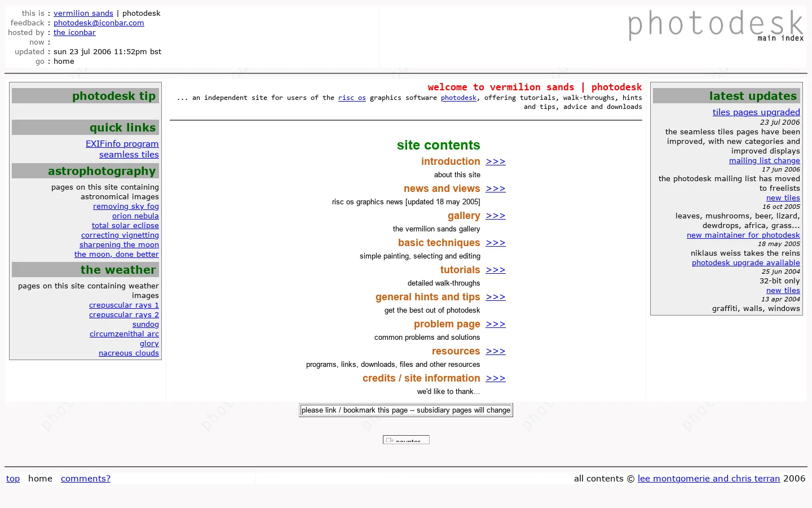Screen dimensions: 812x508
Task: View the orion nebula page
Action: [135, 216]
